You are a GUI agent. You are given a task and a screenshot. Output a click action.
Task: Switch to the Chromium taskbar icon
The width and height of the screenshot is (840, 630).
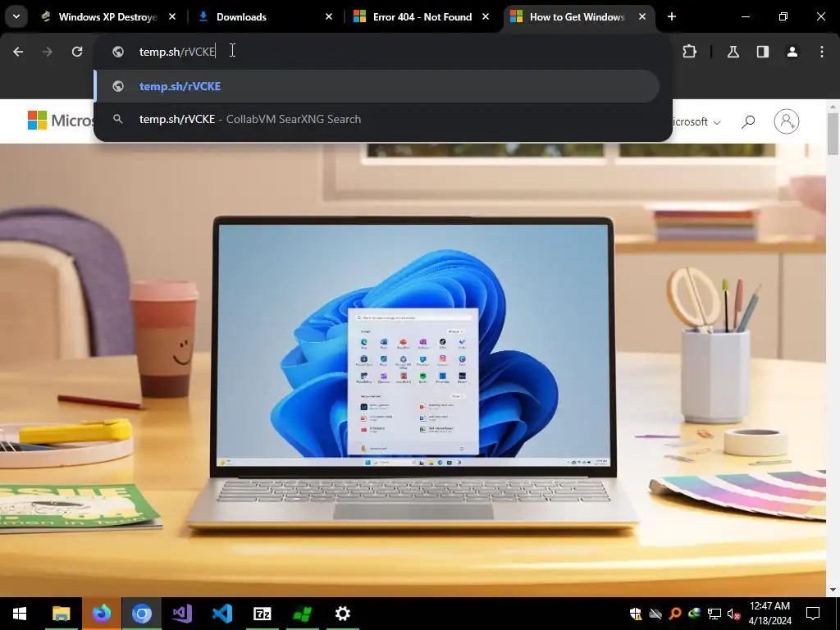141,614
